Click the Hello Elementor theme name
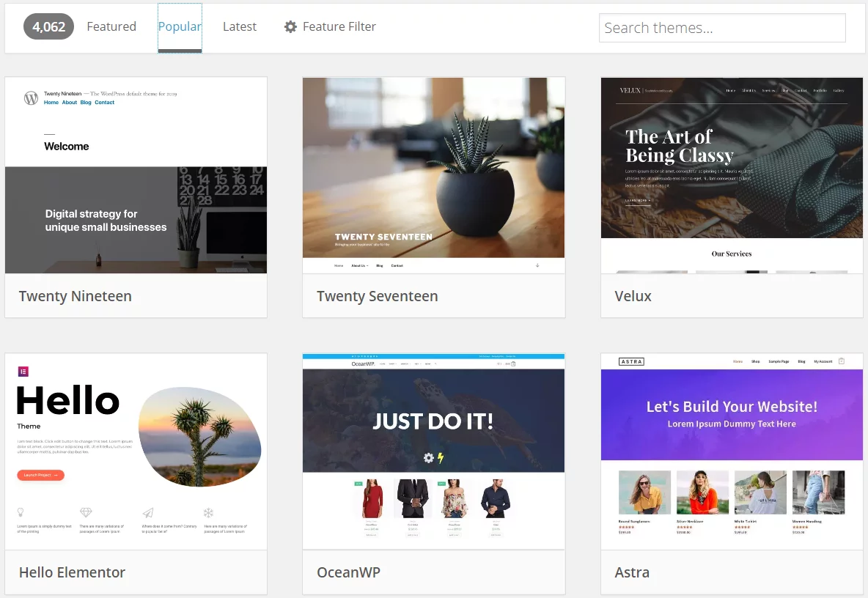This screenshot has height=598, width=868. click(72, 572)
